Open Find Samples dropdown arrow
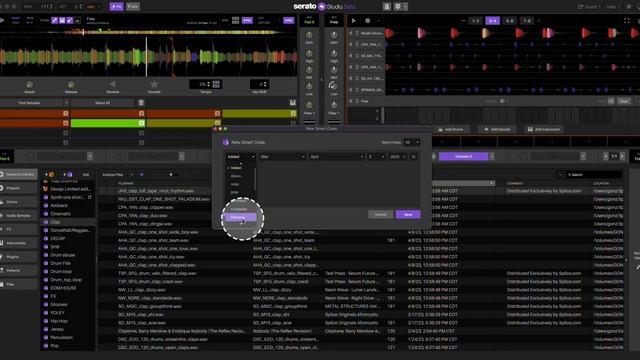 click(66, 103)
